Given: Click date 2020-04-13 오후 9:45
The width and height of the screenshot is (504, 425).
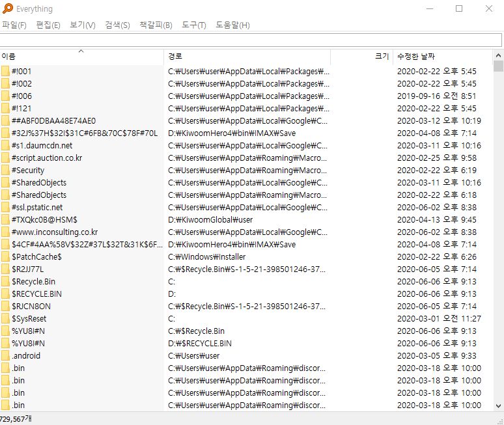Looking at the screenshot, I should click(x=436, y=220).
